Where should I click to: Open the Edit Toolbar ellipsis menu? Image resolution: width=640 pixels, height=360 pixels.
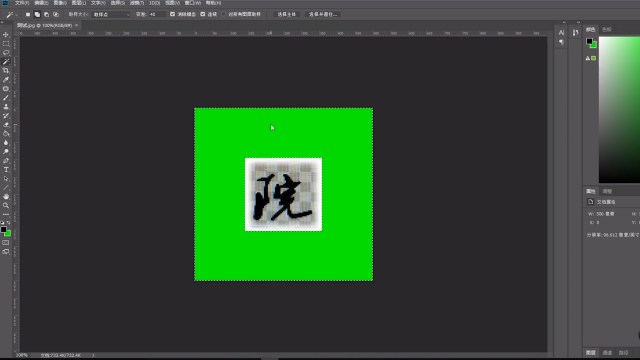tap(6, 214)
